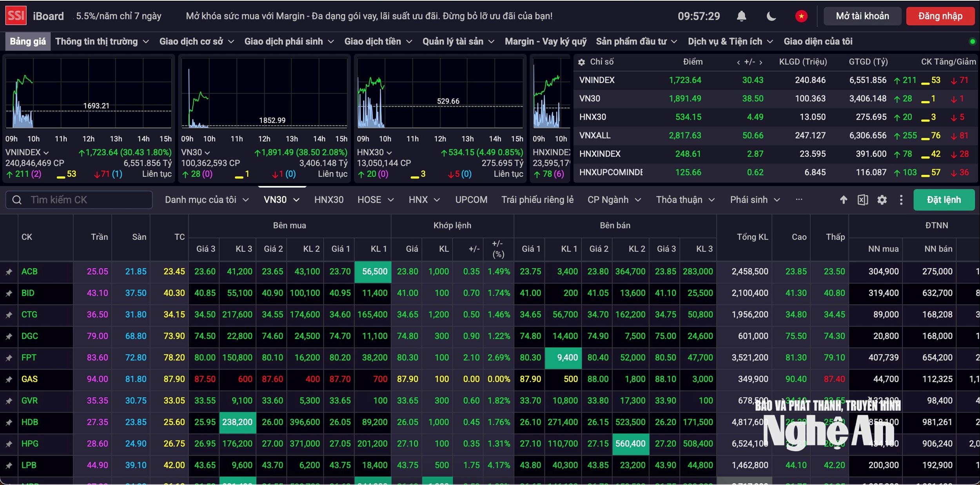Open CP Ngành dropdown
980x485 pixels.
tap(614, 200)
